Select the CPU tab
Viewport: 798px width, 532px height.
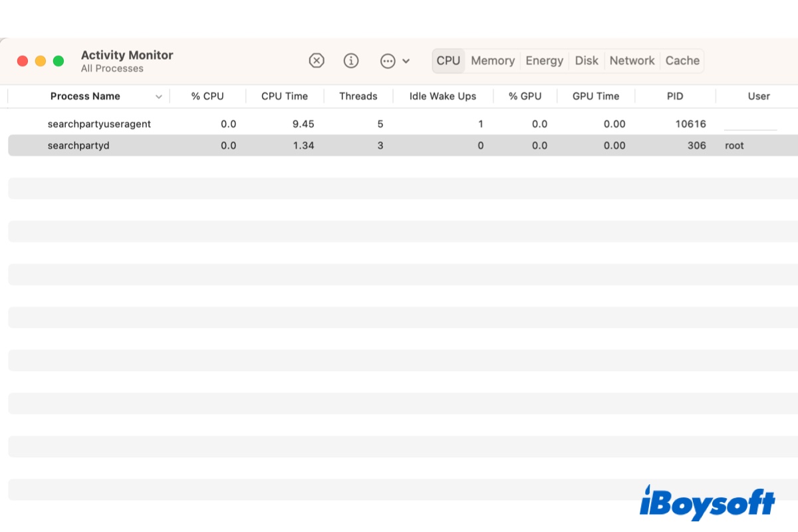[448, 61]
